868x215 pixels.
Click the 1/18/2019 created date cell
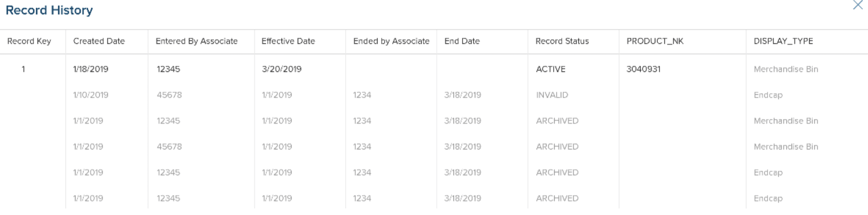[91, 69]
